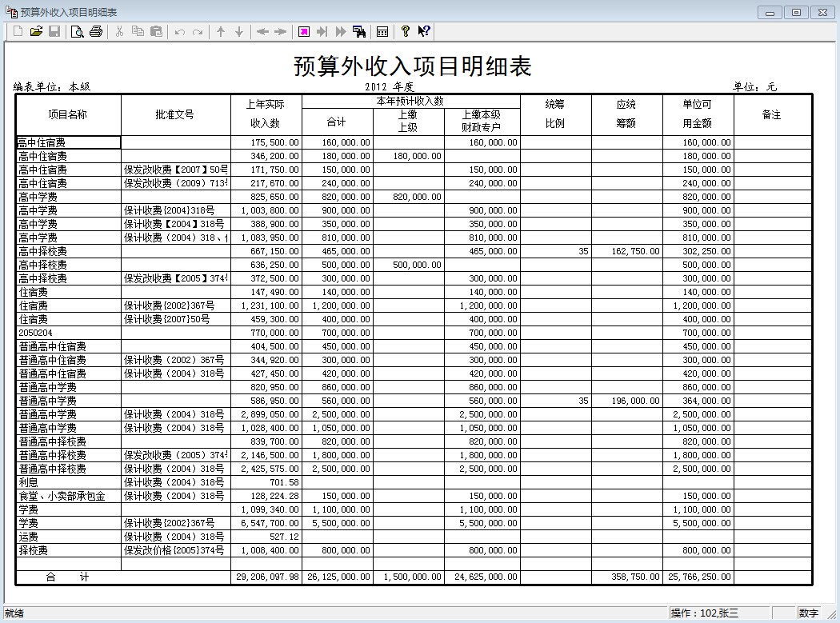Click the up arrow toolbar icon
The height and width of the screenshot is (623, 840).
(221, 32)
